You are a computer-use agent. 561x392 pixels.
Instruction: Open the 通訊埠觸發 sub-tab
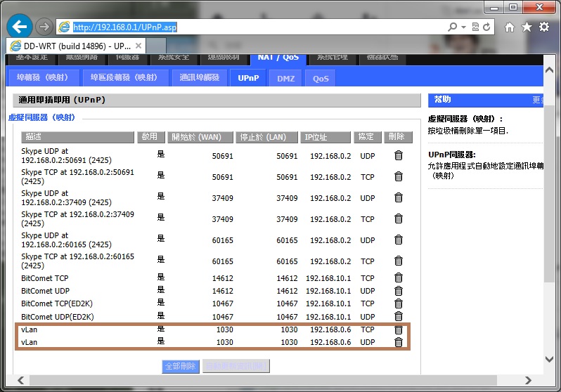[200, 77]
